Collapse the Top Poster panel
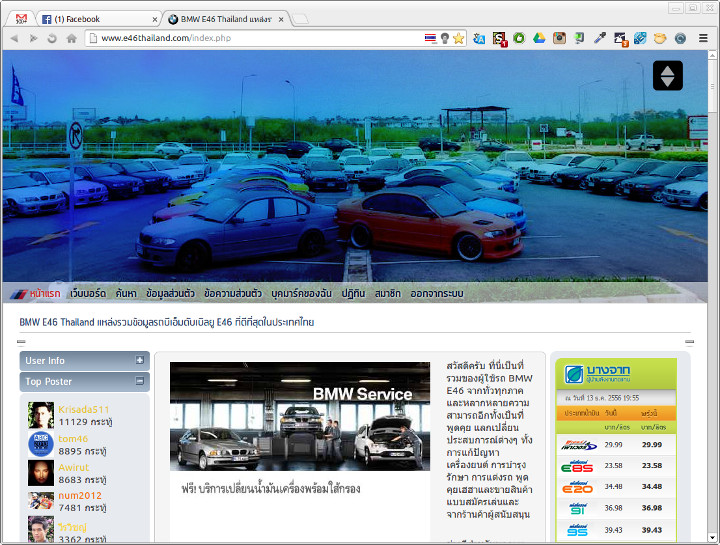The height and width of the screenshot is (545, 720). 140,381
